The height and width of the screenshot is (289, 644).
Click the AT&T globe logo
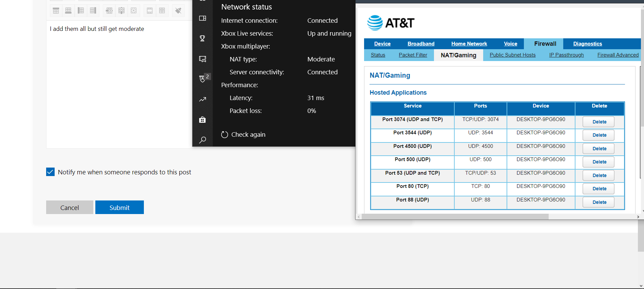pos(375,23)
